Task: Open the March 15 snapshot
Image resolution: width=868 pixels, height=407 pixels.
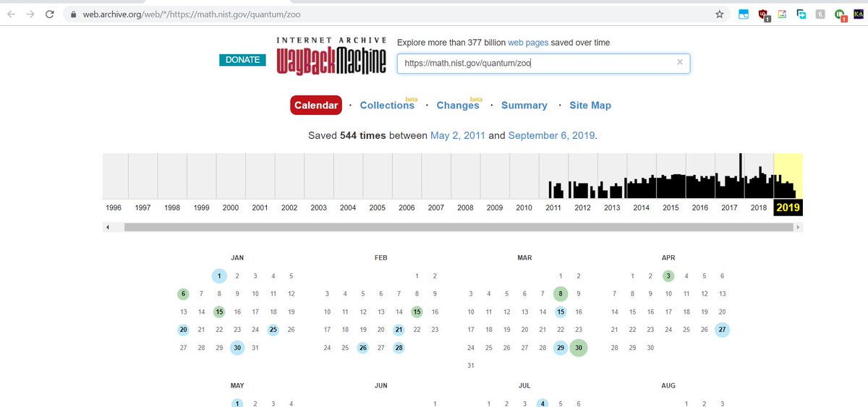Action: [561, 312]
